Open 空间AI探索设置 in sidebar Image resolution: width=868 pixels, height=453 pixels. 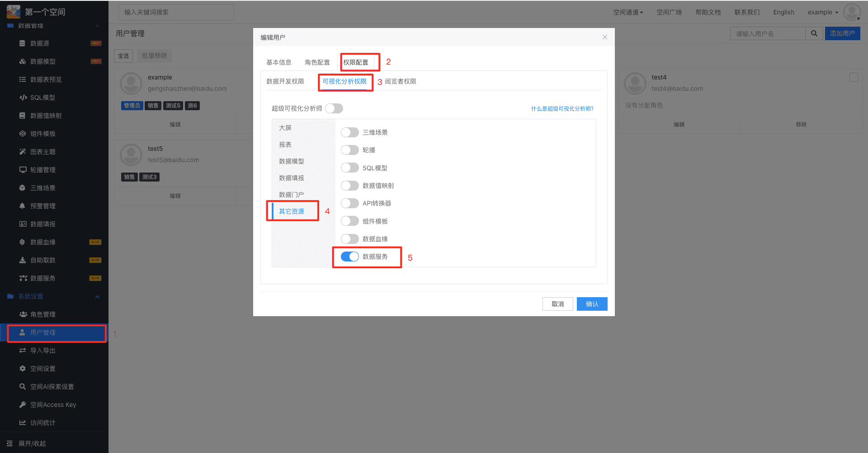[x=52, y=387]
